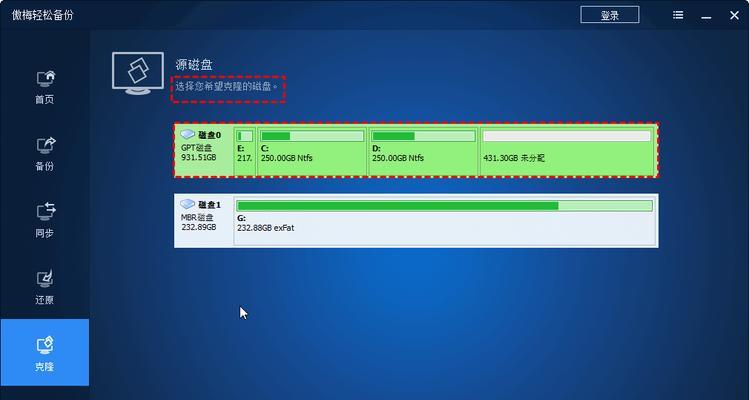The image size is (749, 400).
Task: Open the 备份 backup section
Action: (x=45, y=154)
